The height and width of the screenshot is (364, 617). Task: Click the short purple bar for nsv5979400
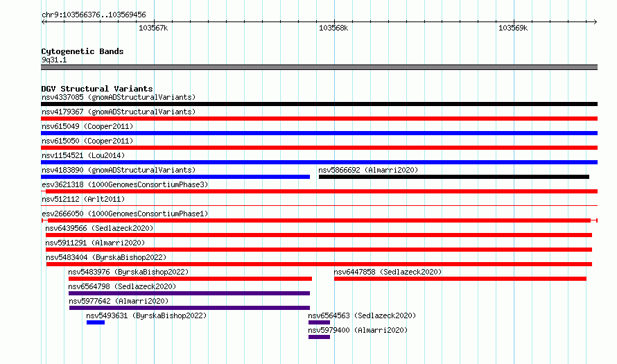pyautogui.click(x=319, y=337)
